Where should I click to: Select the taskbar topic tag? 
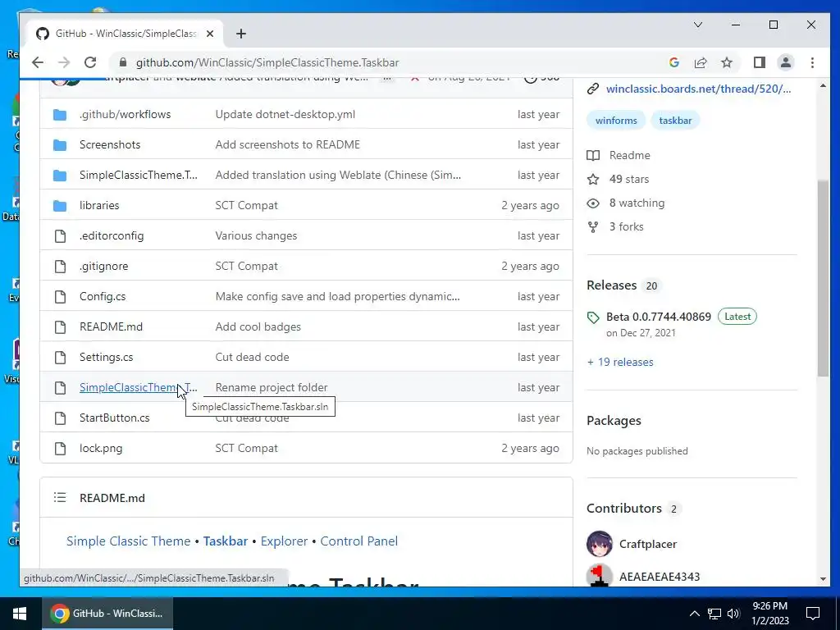[x=675, y=121]
